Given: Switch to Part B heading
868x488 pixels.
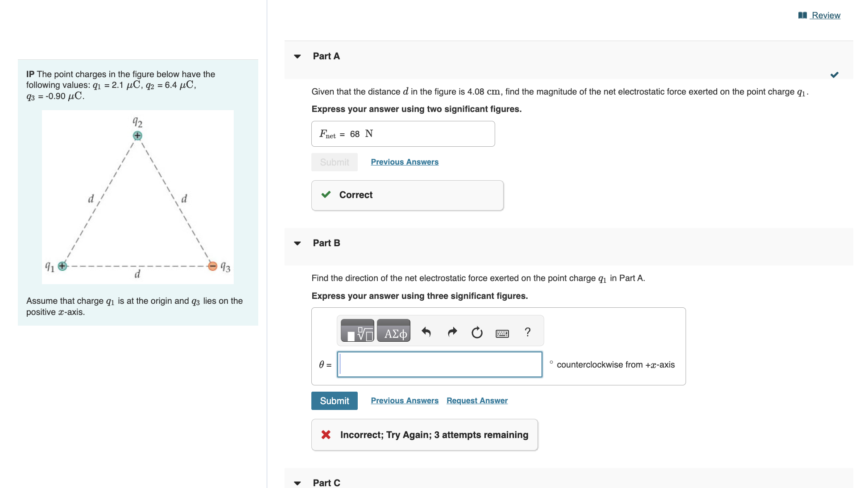Looking at the screenshot, I should (327, 243).
